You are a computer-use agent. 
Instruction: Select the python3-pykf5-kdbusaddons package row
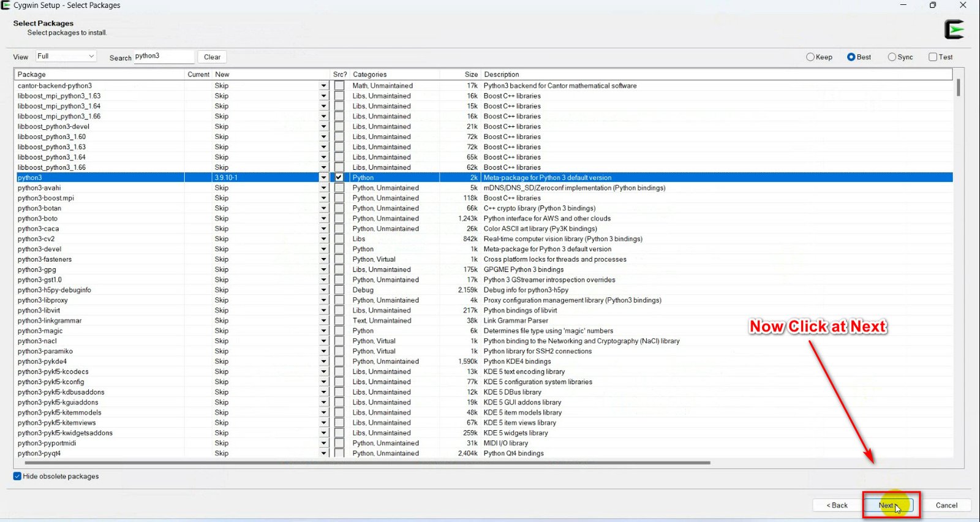click(x=483, y=392)
